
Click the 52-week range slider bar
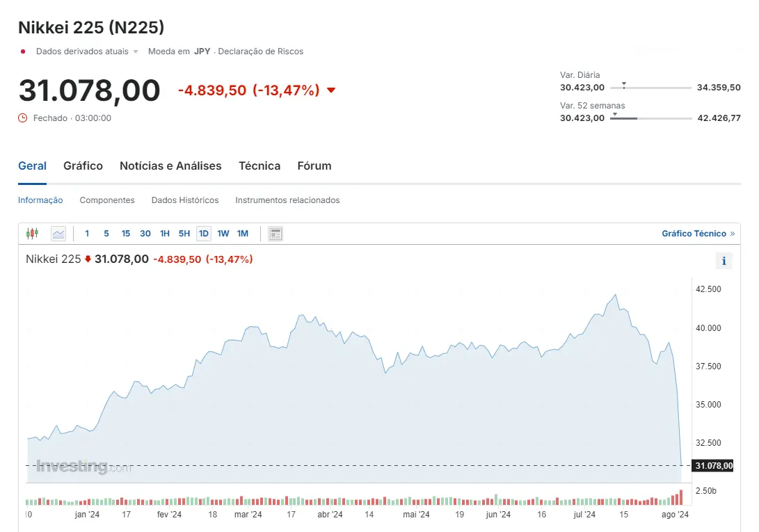650,119
